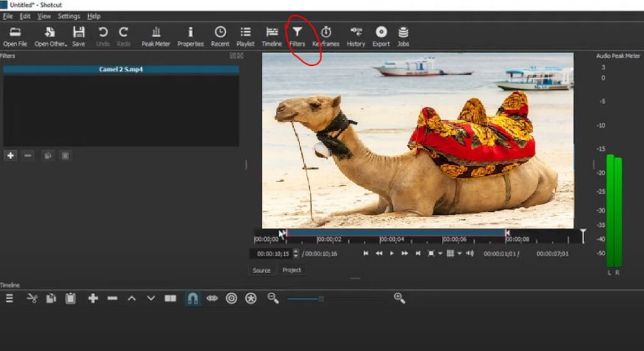The image size is (644, 351).
Task: Open the Settings menu
Action: point(68,16)
